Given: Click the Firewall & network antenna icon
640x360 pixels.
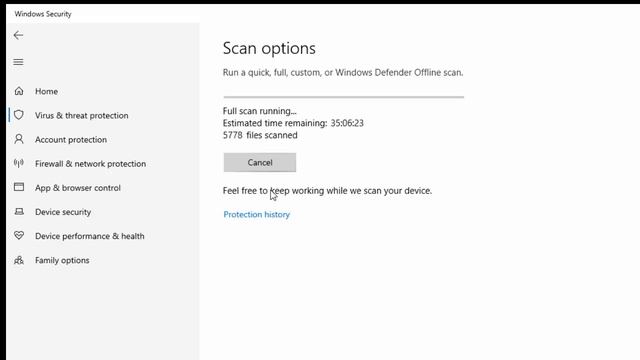Looking at the screenshot, I should click(x=19, y=163).
